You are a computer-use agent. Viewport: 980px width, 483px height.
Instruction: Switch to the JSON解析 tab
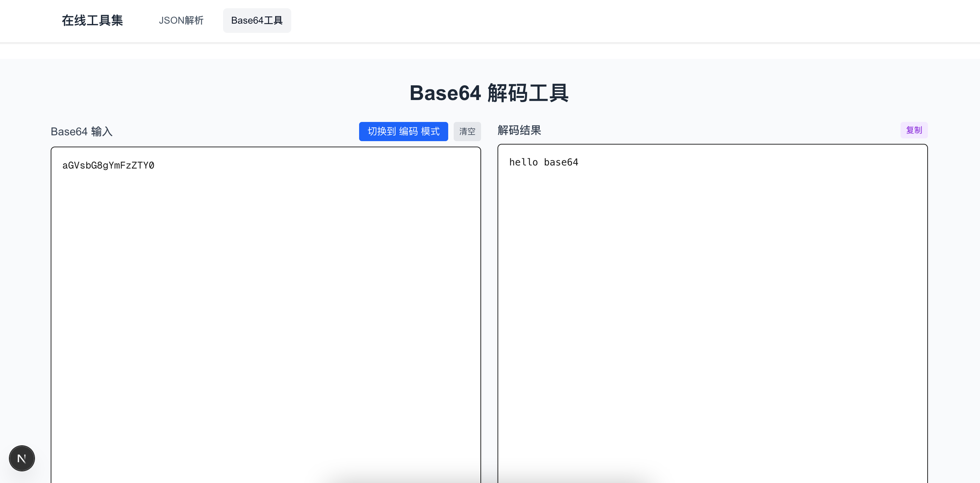pos(181,21)
